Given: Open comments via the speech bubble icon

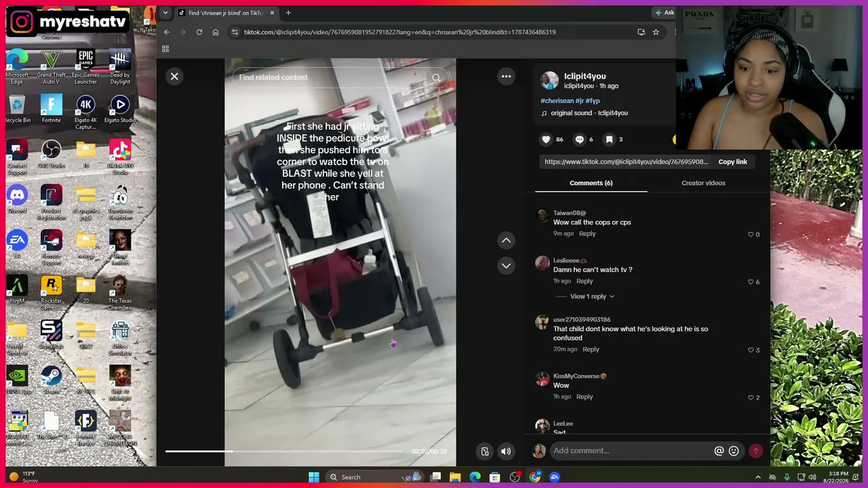Looking at the screenshot, I should tap(579, 139).
